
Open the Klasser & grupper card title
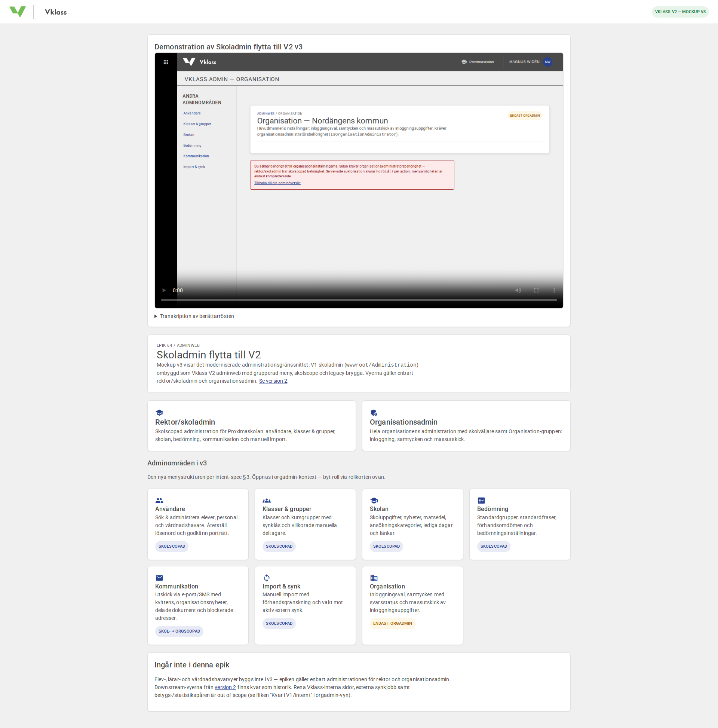(287, 509)
